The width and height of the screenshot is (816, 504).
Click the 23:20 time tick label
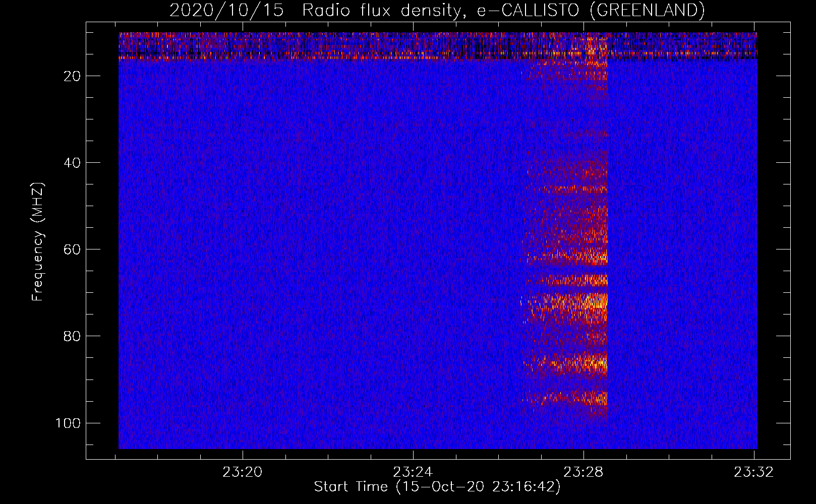click(x=243, y=472)
